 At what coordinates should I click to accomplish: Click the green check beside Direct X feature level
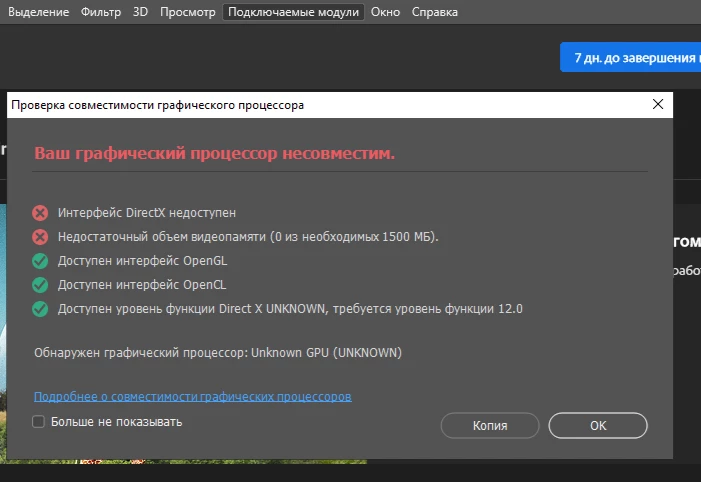pos(40,309)
